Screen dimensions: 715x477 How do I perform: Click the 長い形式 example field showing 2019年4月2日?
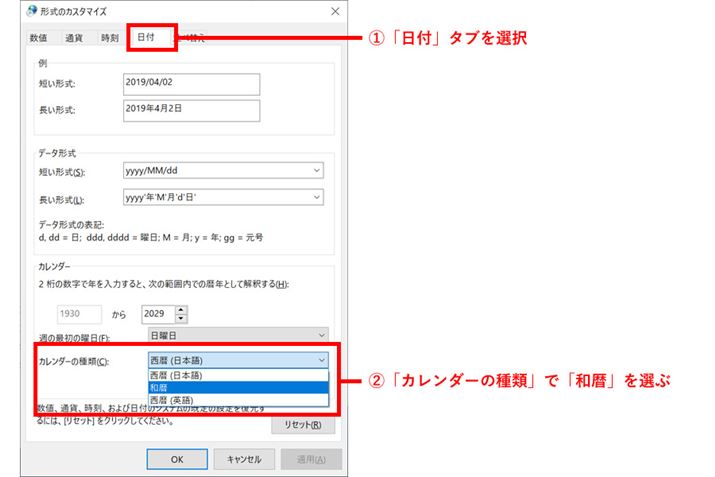192,111
